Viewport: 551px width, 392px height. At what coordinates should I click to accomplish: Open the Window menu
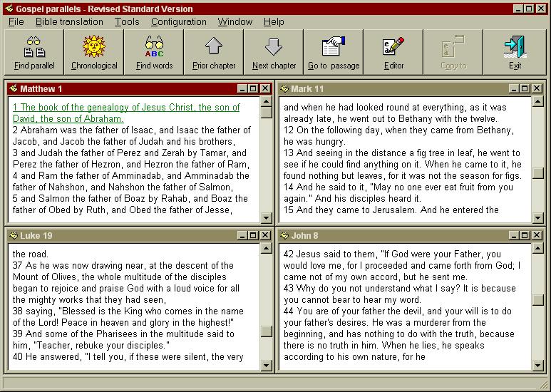click(235, 22)
